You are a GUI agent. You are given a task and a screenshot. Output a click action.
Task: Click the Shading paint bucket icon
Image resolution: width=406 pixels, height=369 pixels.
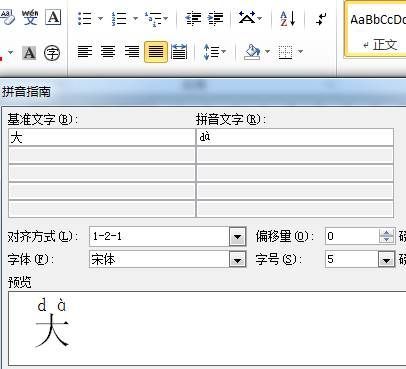point(252,52)
